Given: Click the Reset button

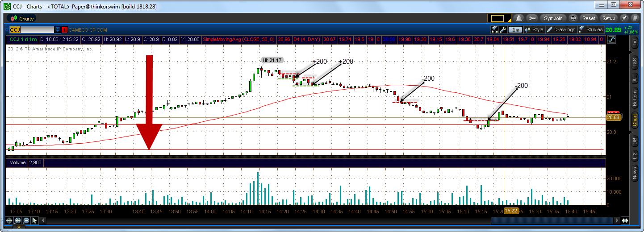Looking at the screenshot, I should 588,18.
